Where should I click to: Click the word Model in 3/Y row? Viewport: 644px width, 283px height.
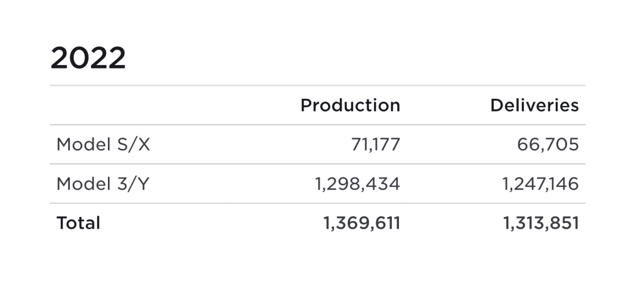(x=84, y=184)
